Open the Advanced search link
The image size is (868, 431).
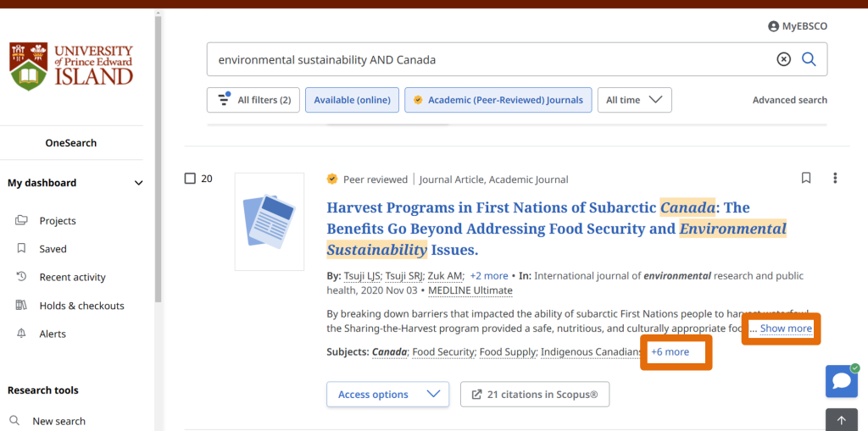tap(789, 100)
